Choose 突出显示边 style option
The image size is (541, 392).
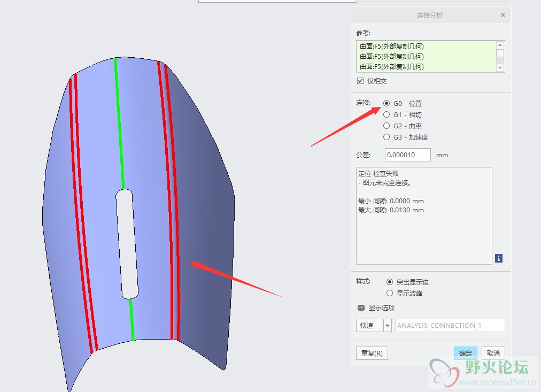click(390, 282)
